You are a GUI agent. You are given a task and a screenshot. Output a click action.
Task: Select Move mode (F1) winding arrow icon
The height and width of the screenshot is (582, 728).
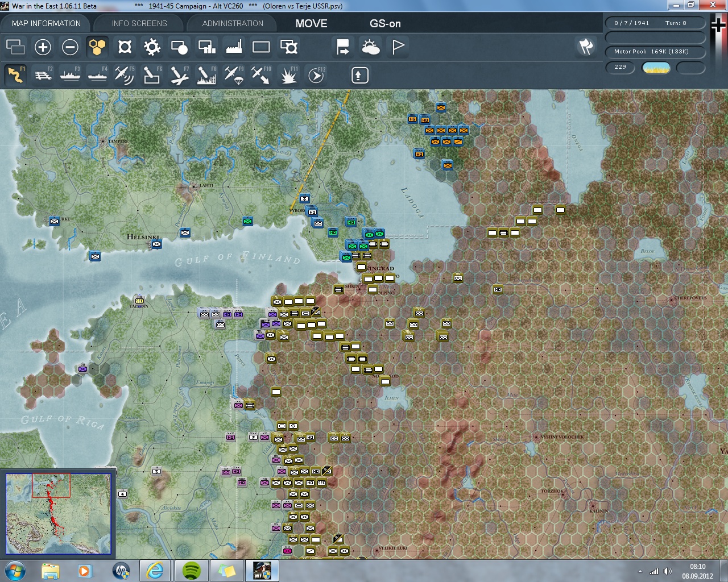[x=15, y=75]
